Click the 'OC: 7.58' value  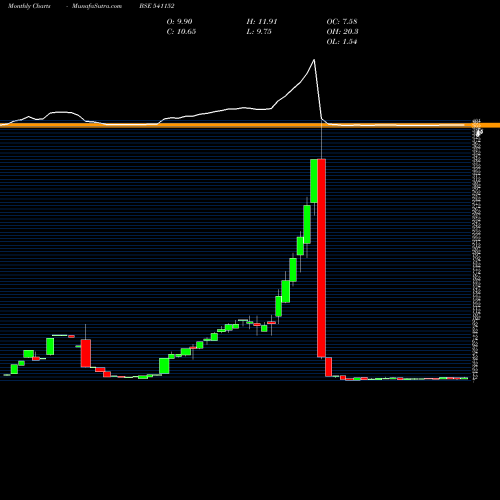[x=342, y=22]
